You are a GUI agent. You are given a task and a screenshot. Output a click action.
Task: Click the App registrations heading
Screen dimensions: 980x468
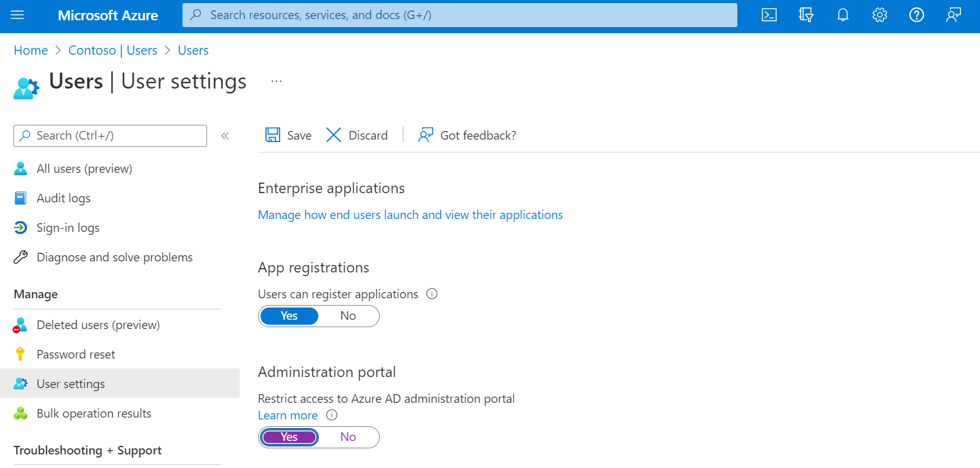[x=313, y=268]
